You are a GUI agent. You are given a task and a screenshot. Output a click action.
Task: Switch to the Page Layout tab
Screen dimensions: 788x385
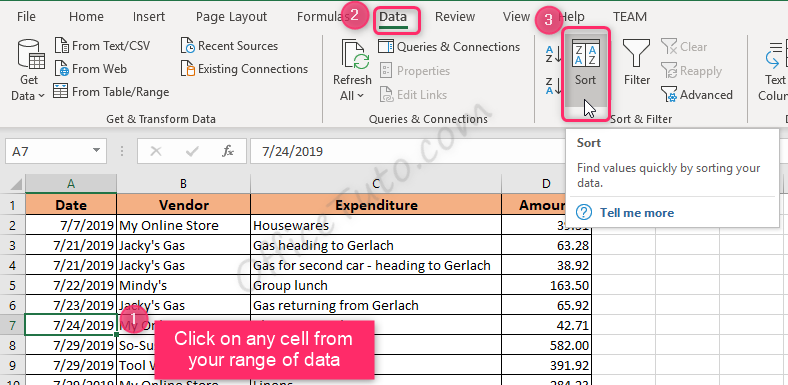pyautogui.click(x=231, y=17)
